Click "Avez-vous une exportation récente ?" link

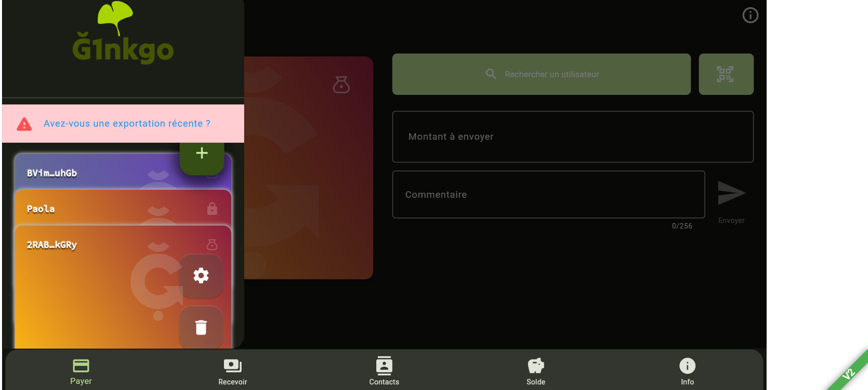pos(127,124)
